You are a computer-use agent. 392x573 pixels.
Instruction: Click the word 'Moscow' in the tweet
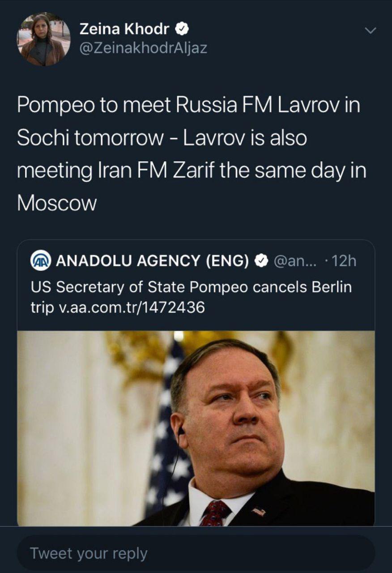(x=57, y=203)
